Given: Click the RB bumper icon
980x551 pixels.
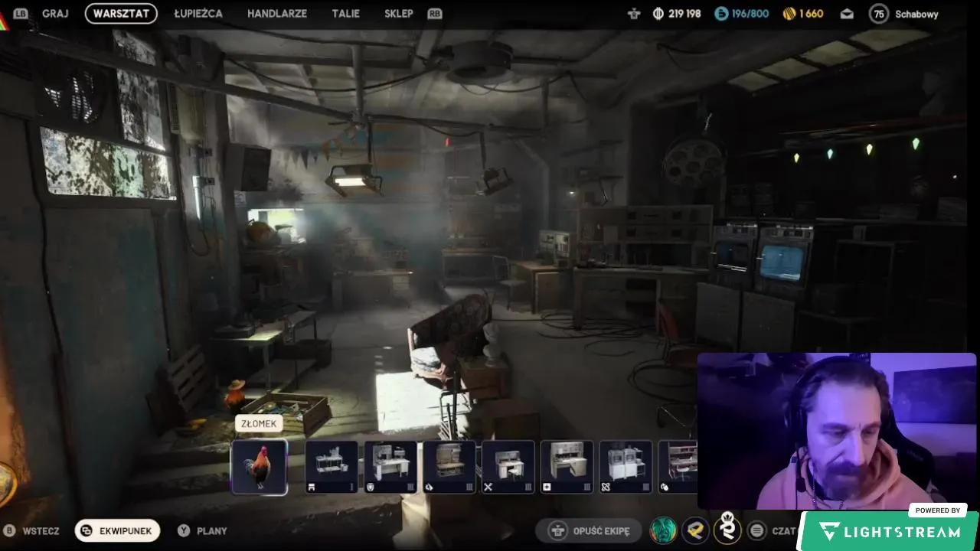Looking at the screenshot, I should coord(434,14).
